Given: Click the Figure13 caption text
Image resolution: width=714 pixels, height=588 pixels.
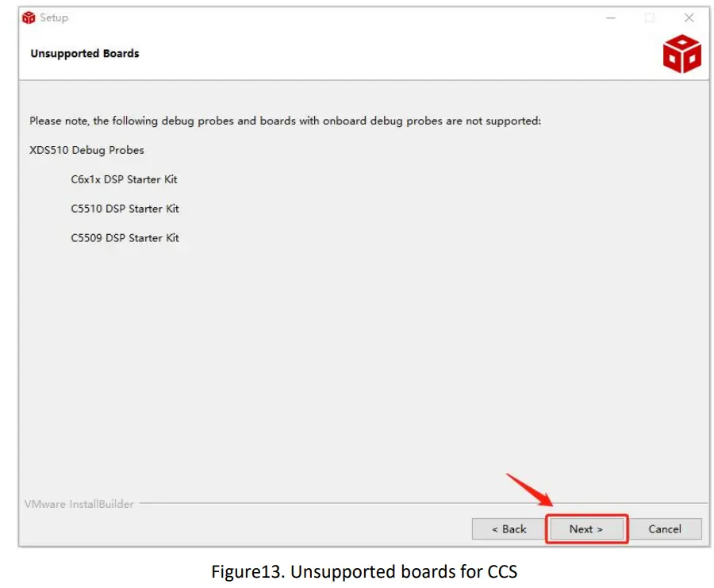Looking at the screenshot, I should pos(364,572).
